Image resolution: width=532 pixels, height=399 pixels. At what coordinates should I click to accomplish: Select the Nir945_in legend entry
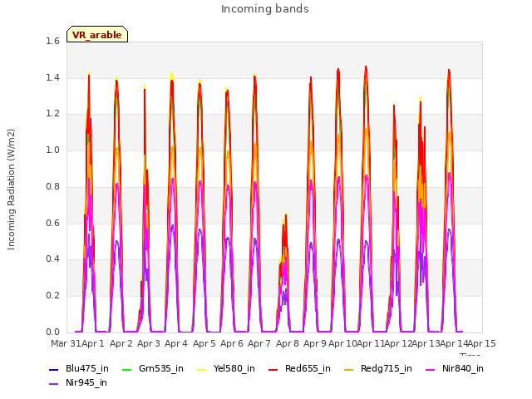(x=78, y=382)
